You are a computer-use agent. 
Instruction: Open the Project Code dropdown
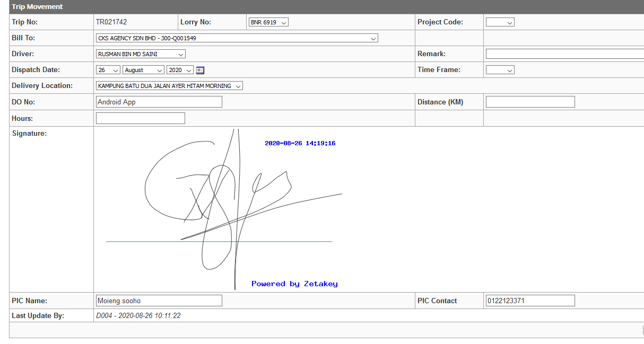coord(500,22)
